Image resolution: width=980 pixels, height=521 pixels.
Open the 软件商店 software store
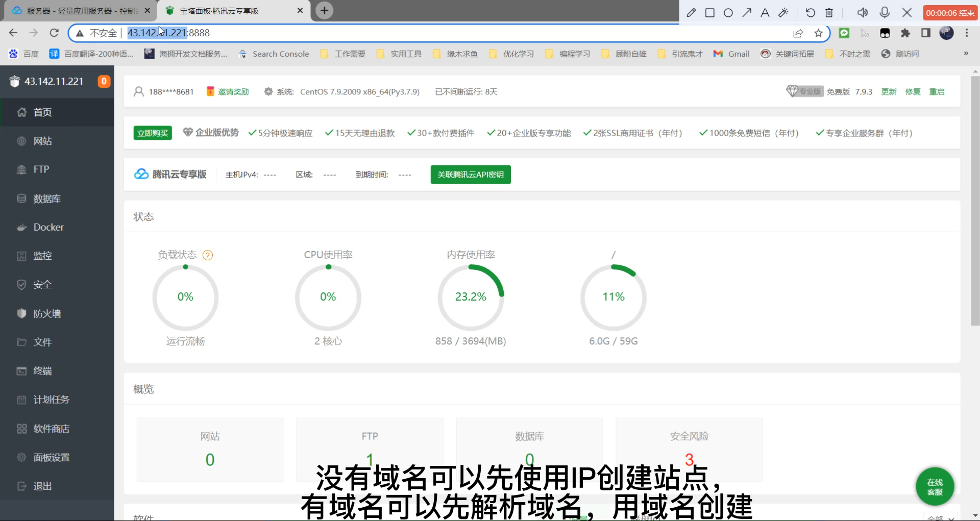click(x=52, y=429)
